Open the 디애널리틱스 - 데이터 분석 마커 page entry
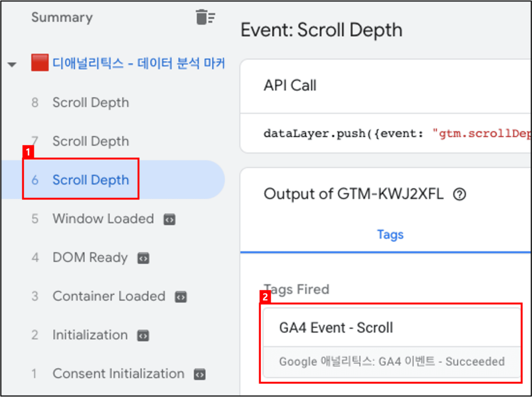This screenshot has width=532, height=397. tap(138, 63)
